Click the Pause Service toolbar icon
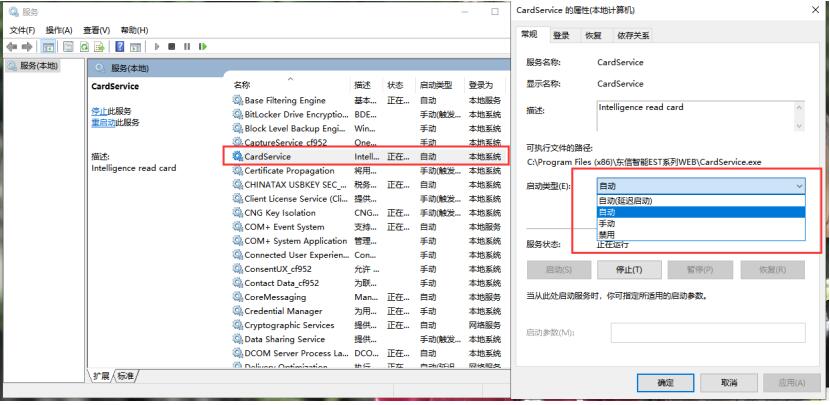 coord(186,46)
